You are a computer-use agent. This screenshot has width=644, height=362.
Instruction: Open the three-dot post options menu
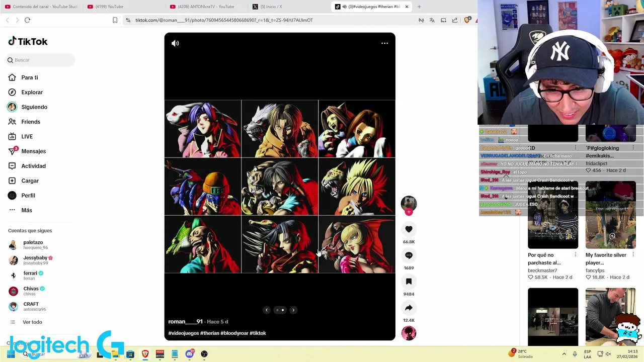[384, 43]
